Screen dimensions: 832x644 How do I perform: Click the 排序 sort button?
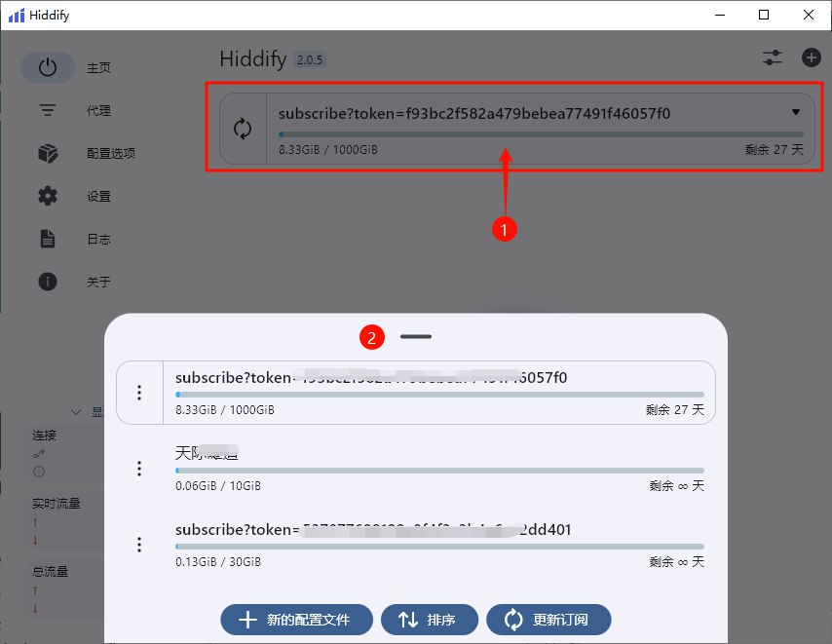430,620
